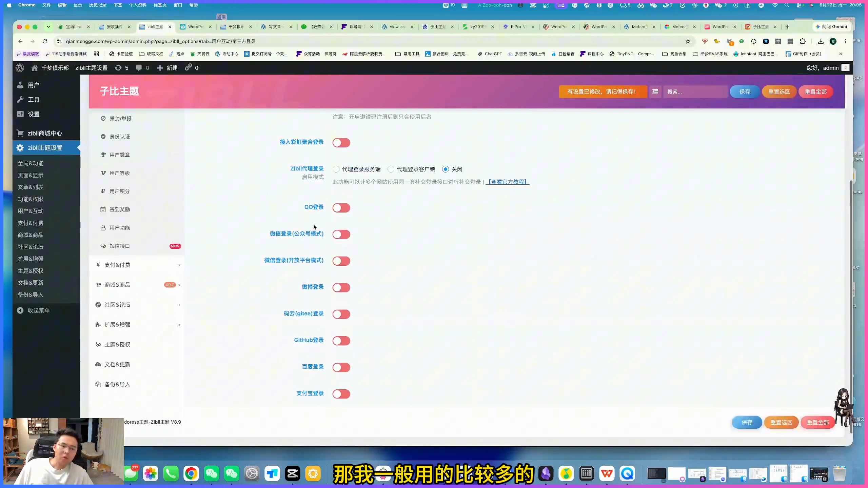Select 代理登录服务端 radio option
Viewport: 868px width, 488px height.
click(x=336, y=169)
